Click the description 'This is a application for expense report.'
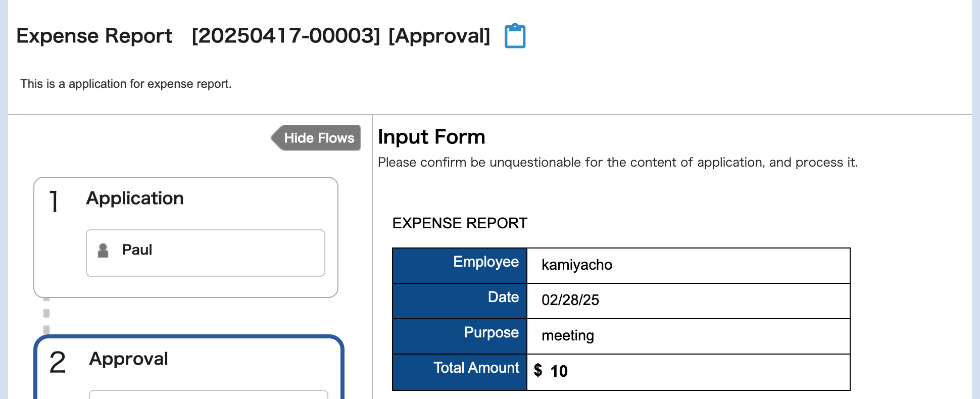The height and width of the screenshot is (399, 980). tap(126, 84)
